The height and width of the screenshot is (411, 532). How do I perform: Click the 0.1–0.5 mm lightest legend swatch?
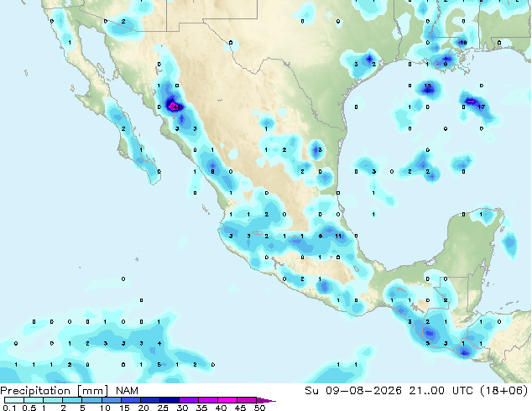14,400
